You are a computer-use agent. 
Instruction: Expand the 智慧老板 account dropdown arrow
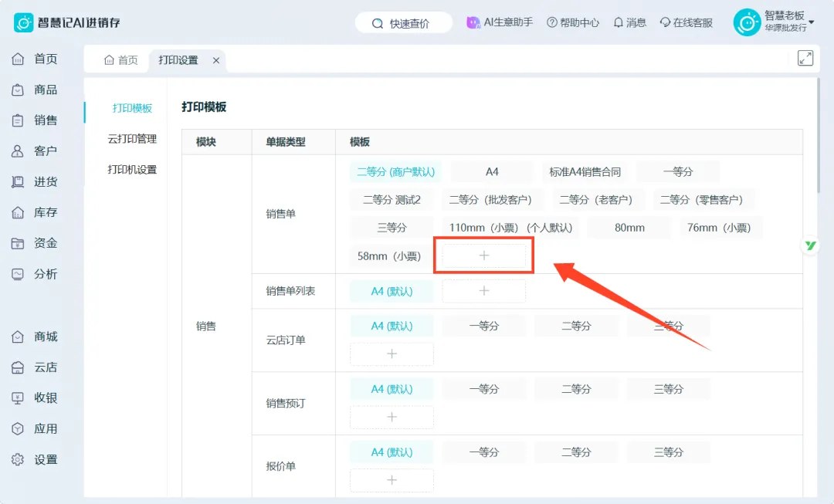(812, 22)
